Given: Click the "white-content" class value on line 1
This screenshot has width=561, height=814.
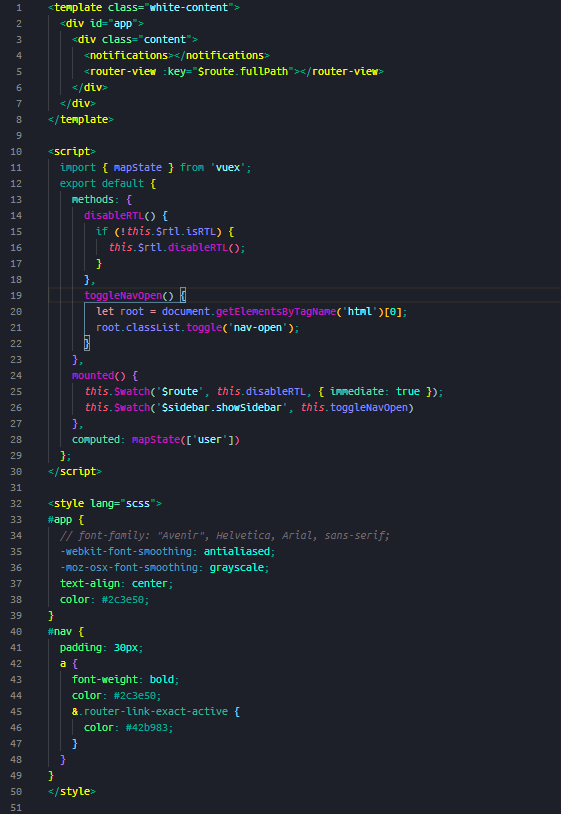Looking at the screenshot, I should (x=188, y=8).
